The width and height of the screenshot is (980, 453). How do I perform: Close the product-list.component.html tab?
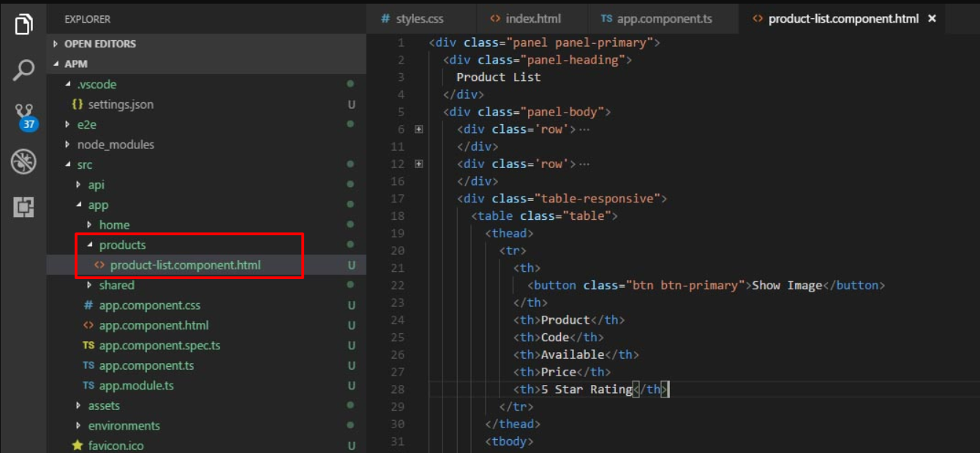[x=932, y=18]
